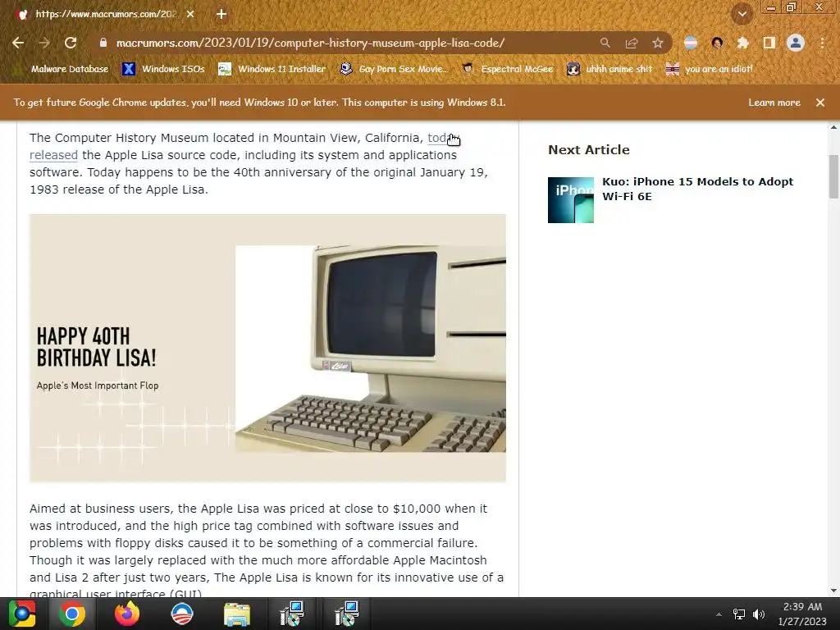Open the avatar face extension
The width and height of the screenshot is (840, 630).
(717, 43)
